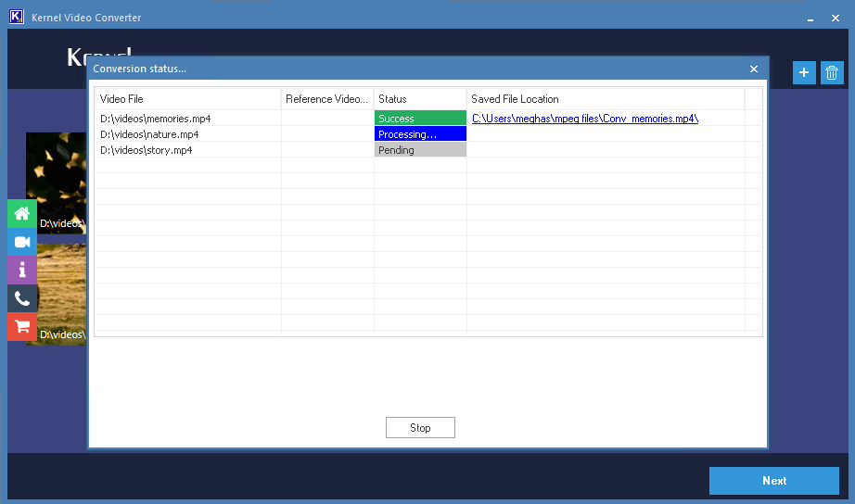Open the shopping cart buy icon
This screenshot has height=504, width=855.
pos(22,327)
